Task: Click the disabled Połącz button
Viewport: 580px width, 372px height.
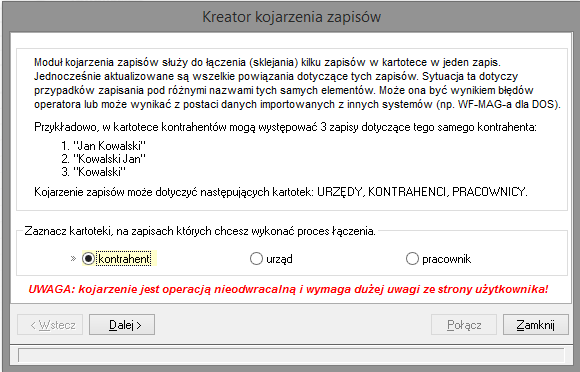Action: point(464,325)
